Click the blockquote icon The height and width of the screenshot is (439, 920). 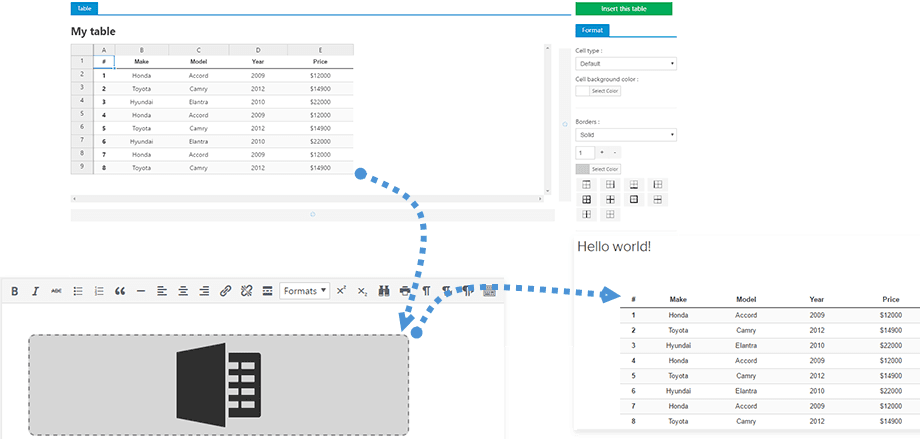pos(120,291)
